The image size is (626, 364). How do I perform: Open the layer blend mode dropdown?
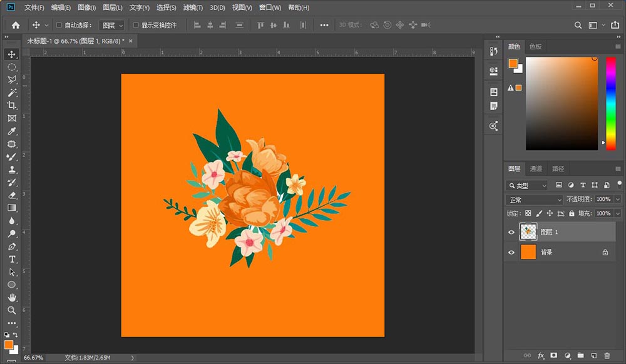click(533, 199)
